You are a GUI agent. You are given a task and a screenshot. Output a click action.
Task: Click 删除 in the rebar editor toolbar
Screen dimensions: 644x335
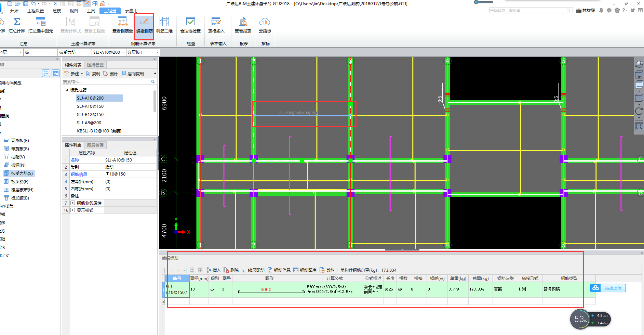[231, 270]
